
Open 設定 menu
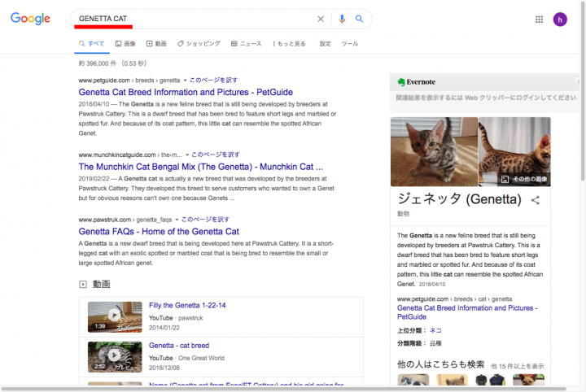point(325,44)
